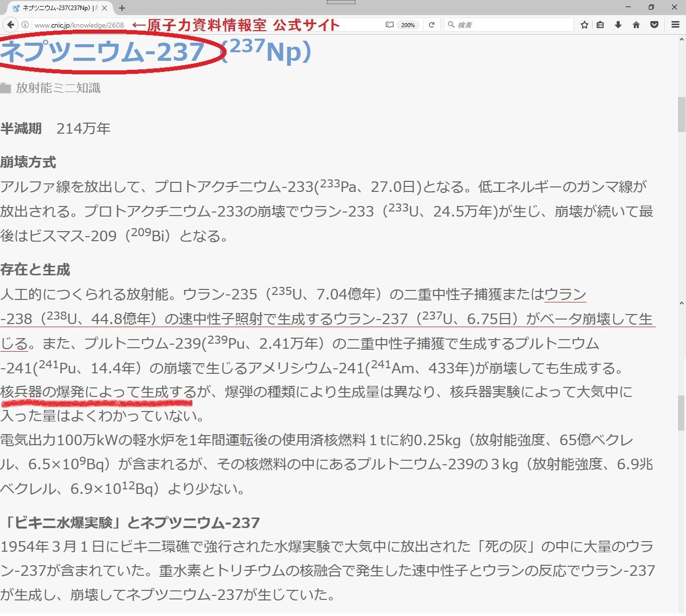The image size is (686, 616).
Task: Go back using browser back arrow
Action: coord(11,25)
